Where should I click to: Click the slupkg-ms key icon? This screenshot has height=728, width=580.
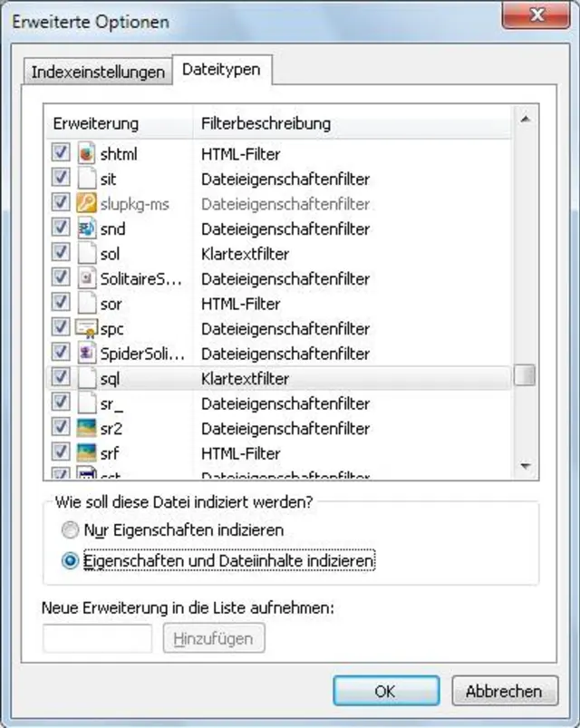[86, 203]
